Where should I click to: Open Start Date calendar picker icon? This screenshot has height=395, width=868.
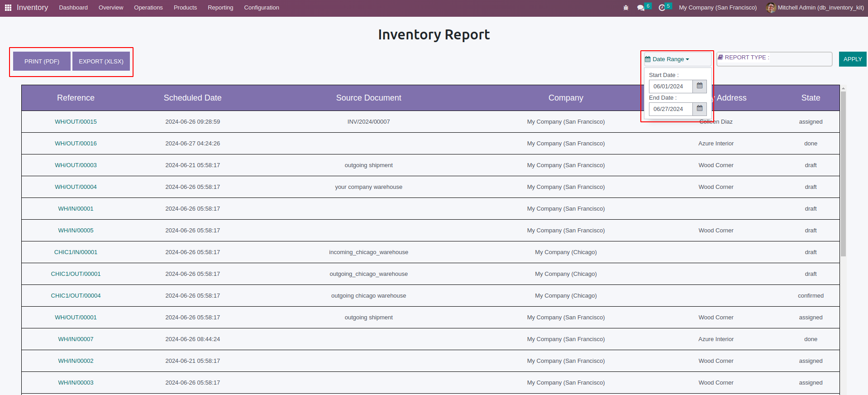700,86
